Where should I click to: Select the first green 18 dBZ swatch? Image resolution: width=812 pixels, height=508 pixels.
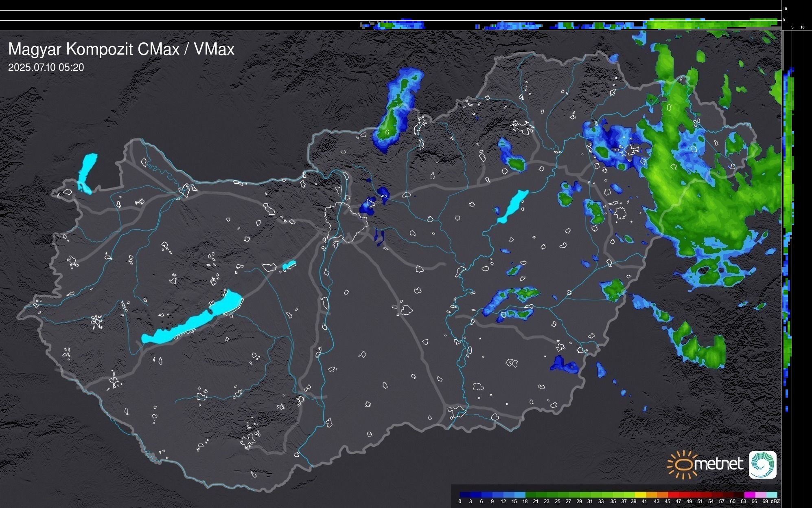click(x=531, y=495)
